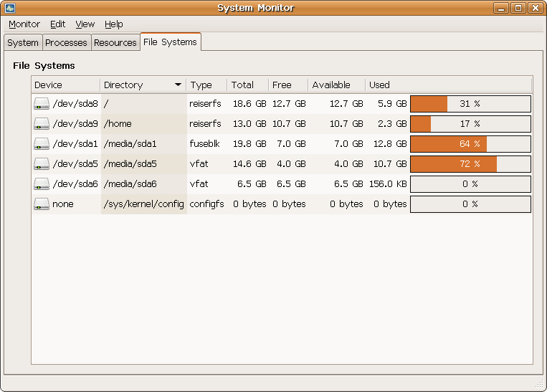Minimize the System Monitor window
This screenshot has width=547, height=392.
tap(501, 8)
